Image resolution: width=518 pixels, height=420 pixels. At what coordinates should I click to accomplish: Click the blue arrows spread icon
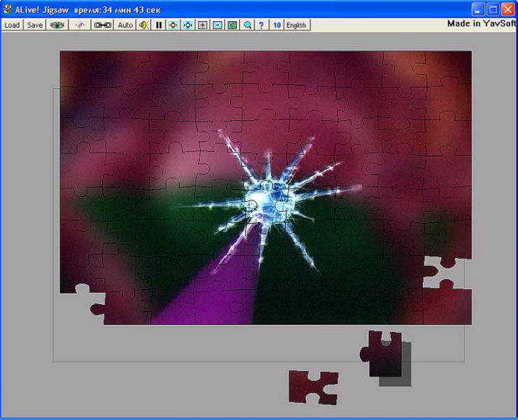point(188,25)
